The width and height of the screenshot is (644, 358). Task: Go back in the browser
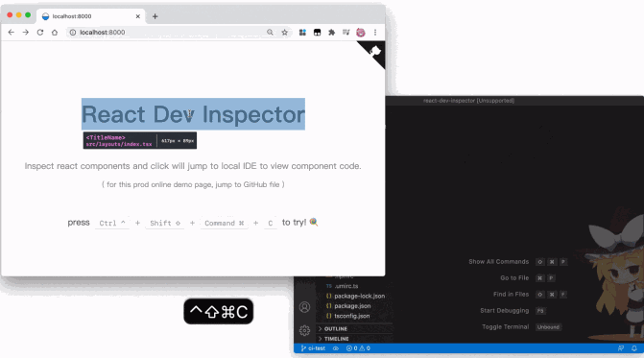(x=12, y=33)
